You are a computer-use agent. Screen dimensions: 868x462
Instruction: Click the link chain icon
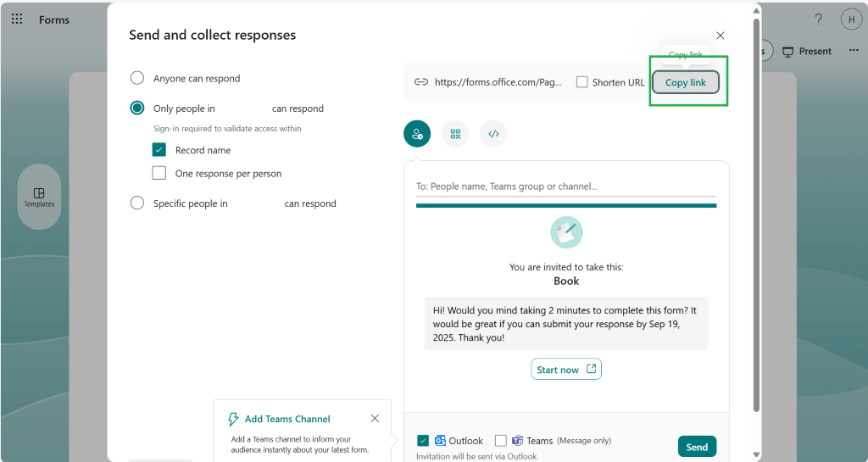click(x=421, y=82)
